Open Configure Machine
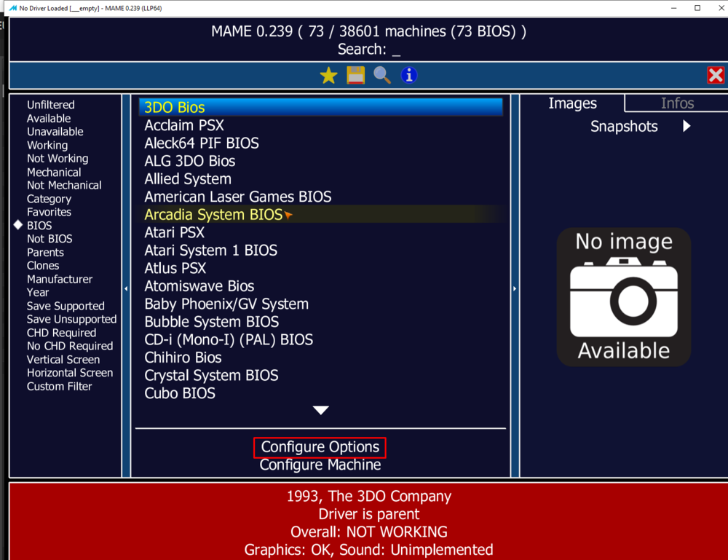The width and height of the screenshot is (728, 560). pos(320,465)
